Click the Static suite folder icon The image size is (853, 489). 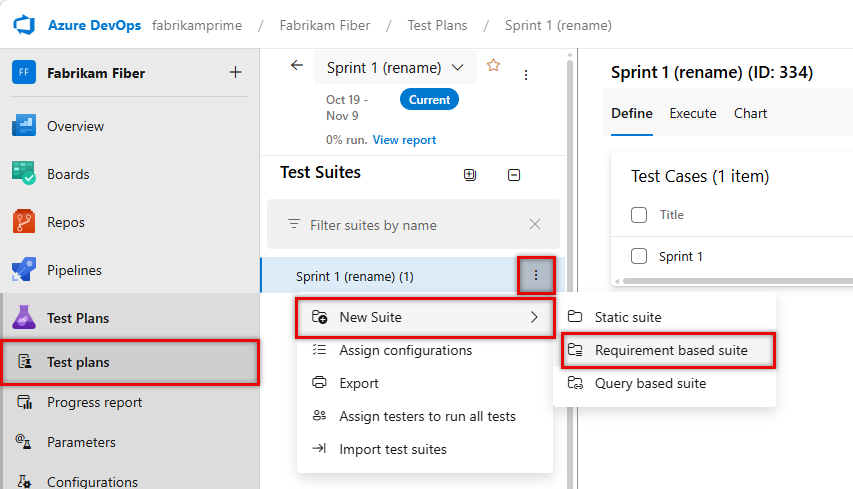pos(575,316)
